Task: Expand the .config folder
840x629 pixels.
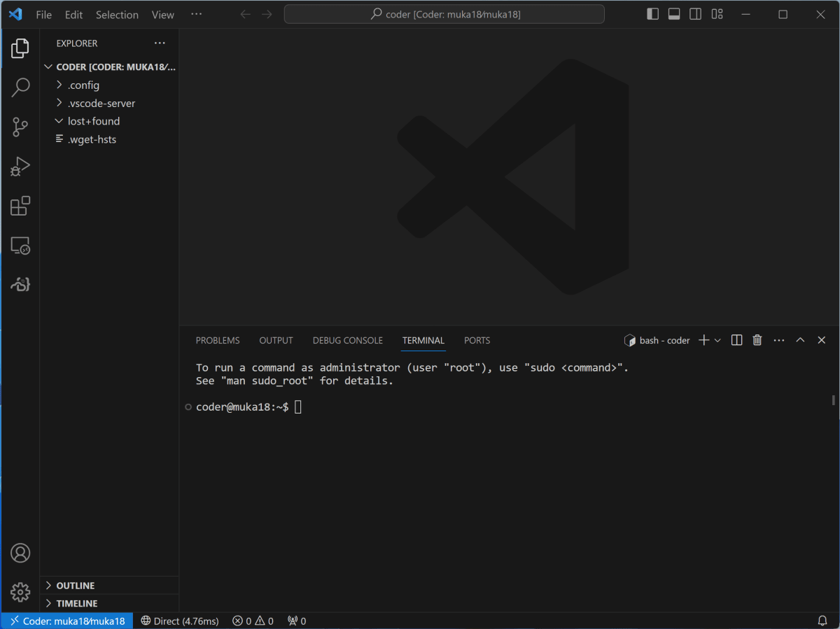Action: click(x=83, y=85)
